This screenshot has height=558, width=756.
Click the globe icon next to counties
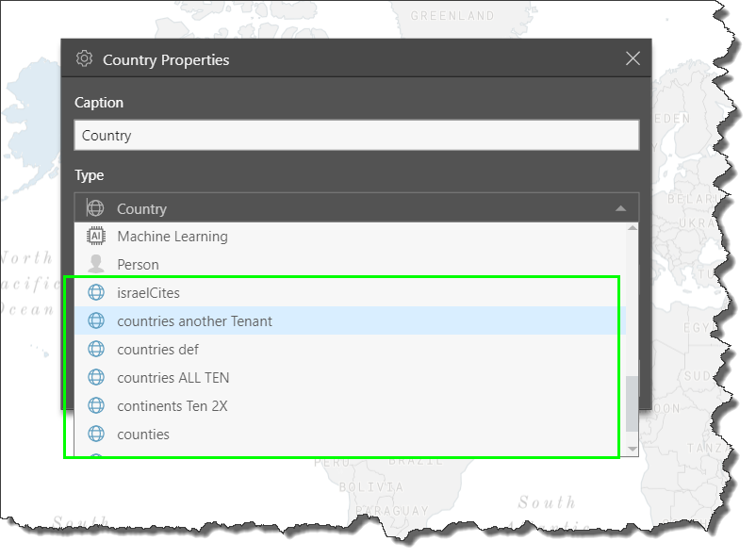[95, 435]
